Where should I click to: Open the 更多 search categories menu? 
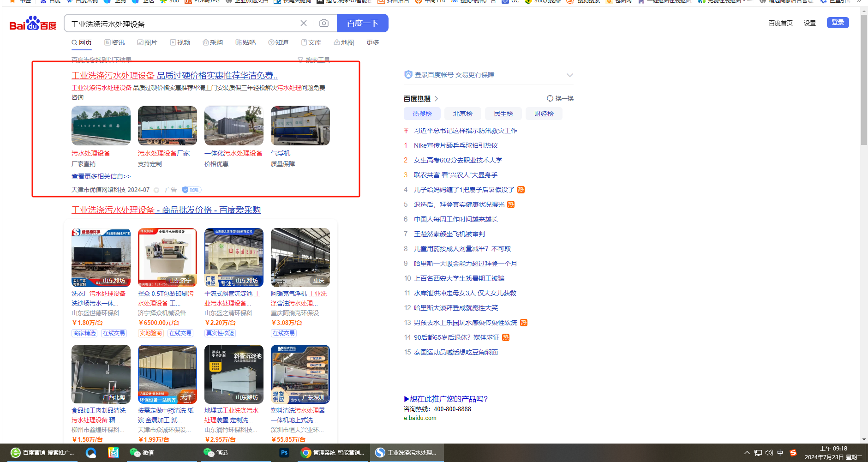[373, 42]
